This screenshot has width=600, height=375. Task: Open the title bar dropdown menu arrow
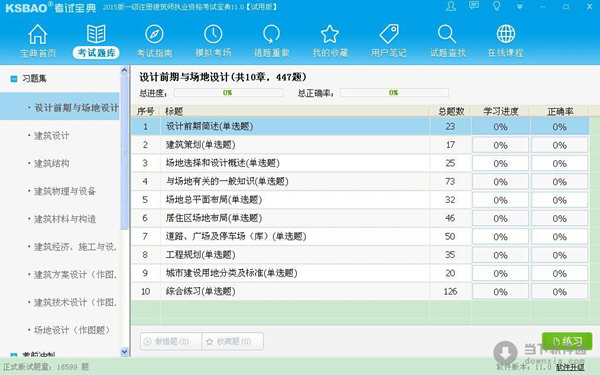point(520,7)
